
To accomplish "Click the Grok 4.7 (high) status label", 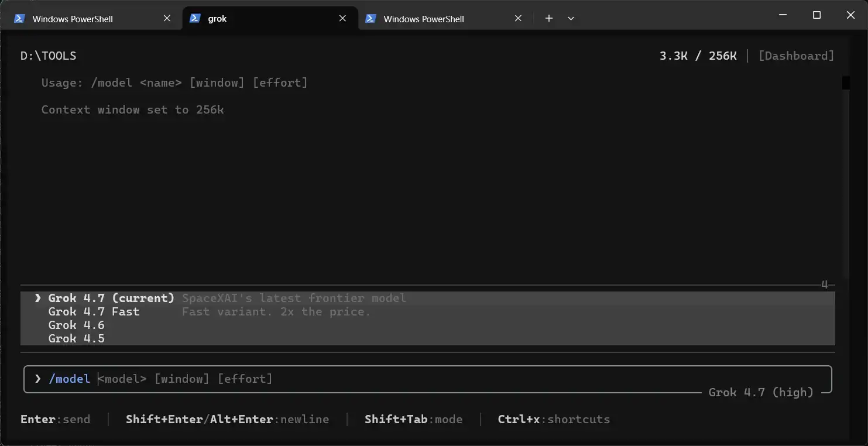I will coord(761,392).
